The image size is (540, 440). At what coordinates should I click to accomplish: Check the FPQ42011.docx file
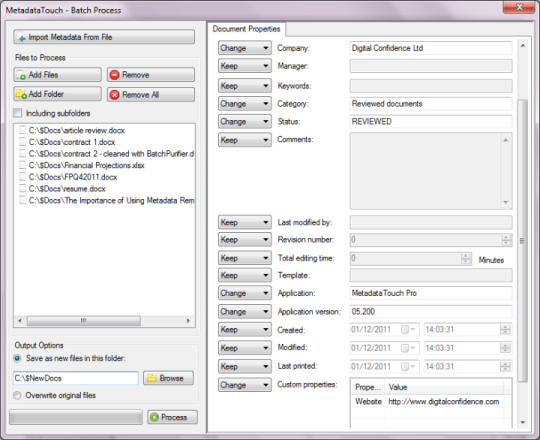pos(23,177)
